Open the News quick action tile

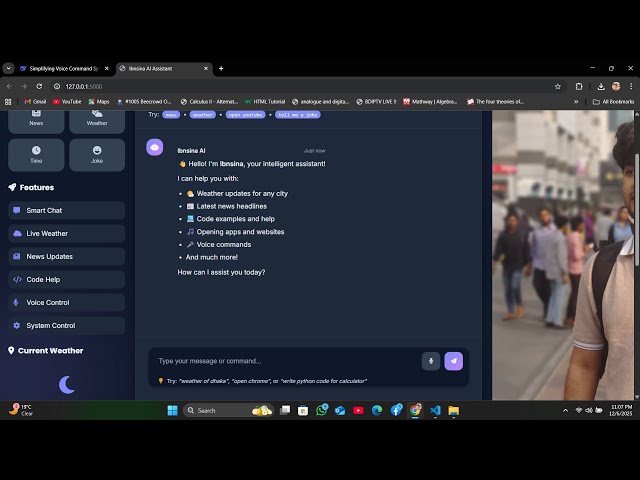click(36, 120)
